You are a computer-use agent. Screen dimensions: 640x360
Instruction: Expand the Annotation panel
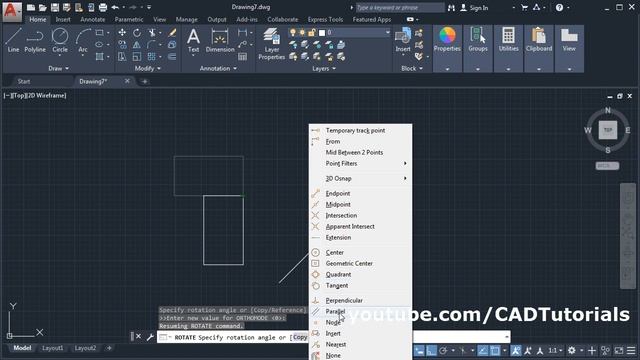pos(218,69)
